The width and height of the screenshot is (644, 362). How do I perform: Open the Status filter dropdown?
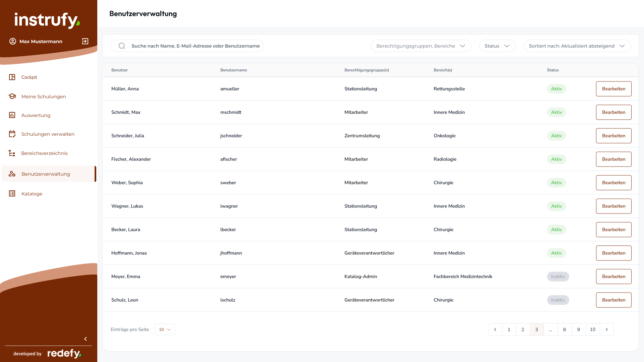[x=497, y=46]
